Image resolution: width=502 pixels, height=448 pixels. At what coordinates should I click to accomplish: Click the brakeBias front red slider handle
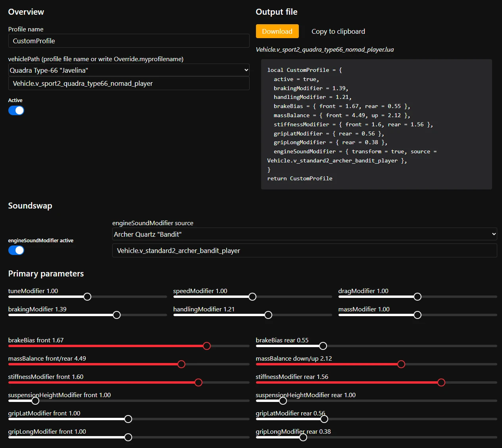pyautogui.click(x=207, y=346)
